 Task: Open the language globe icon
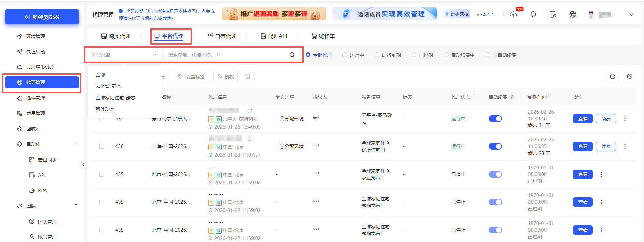point(573,14)
